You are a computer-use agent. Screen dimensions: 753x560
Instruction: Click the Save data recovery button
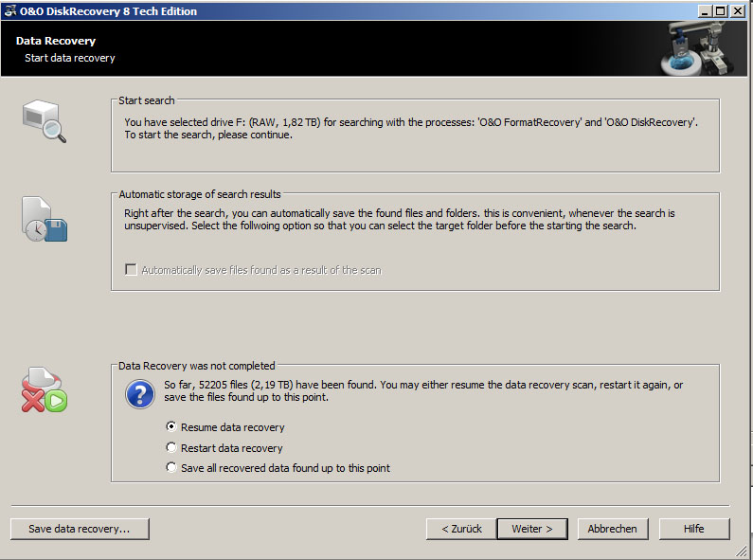[80, 529]
